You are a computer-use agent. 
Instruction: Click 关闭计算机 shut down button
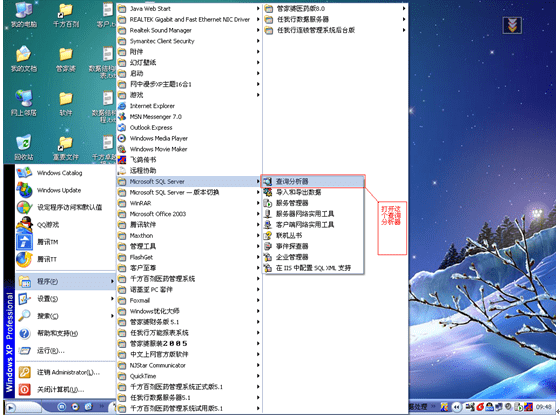coord(66,389)
